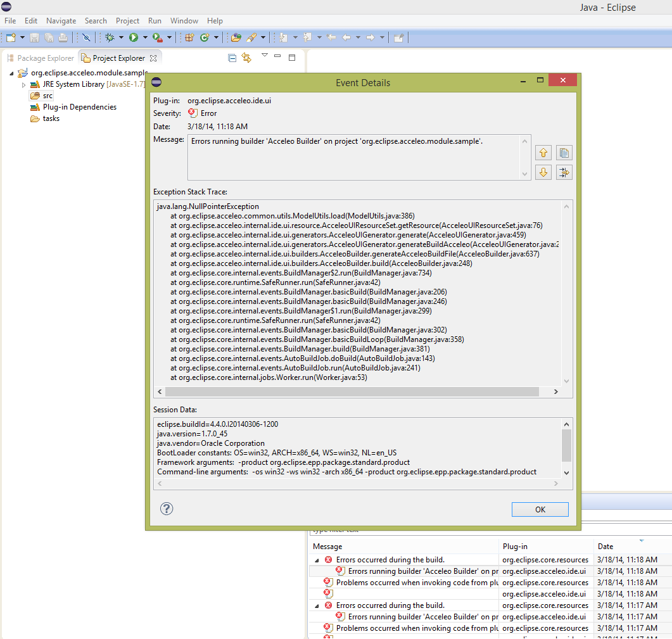Open the New wizard dropdown arrow
This screenshot has height=639, width=672.
(22, 38)
